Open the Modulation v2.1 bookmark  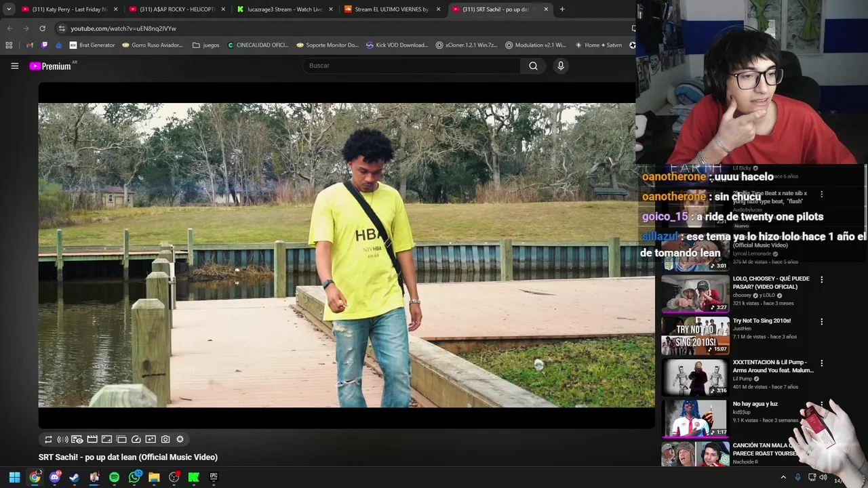tap(536, 45)
